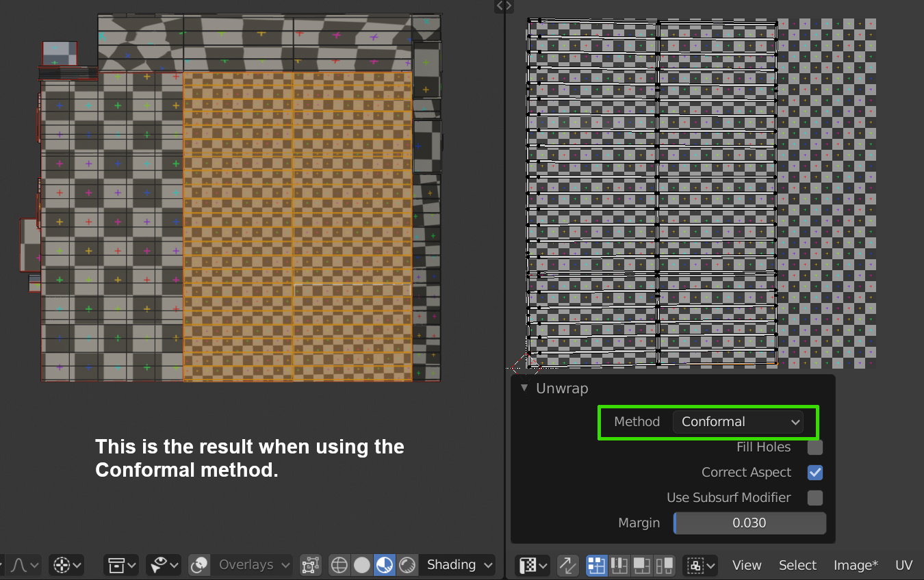924x580 pixels.
Task: Enable the Fill Holes checkbox
Action: tap(814, 447)
